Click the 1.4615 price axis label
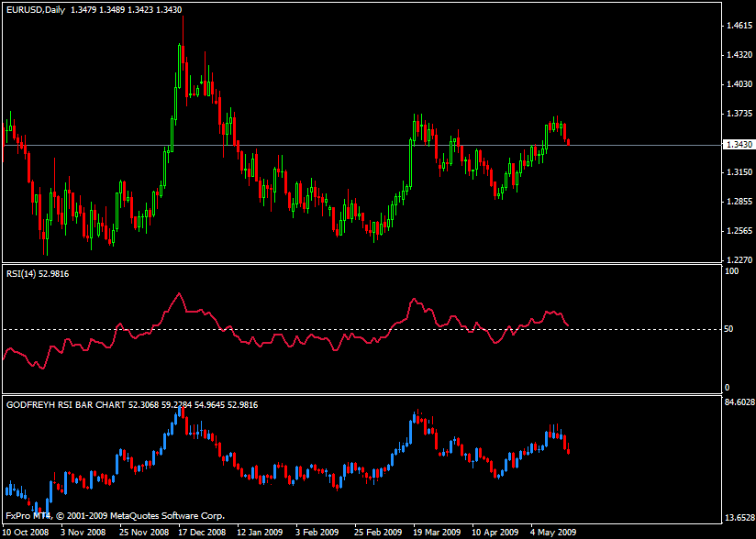 click(x=738, y=26)
